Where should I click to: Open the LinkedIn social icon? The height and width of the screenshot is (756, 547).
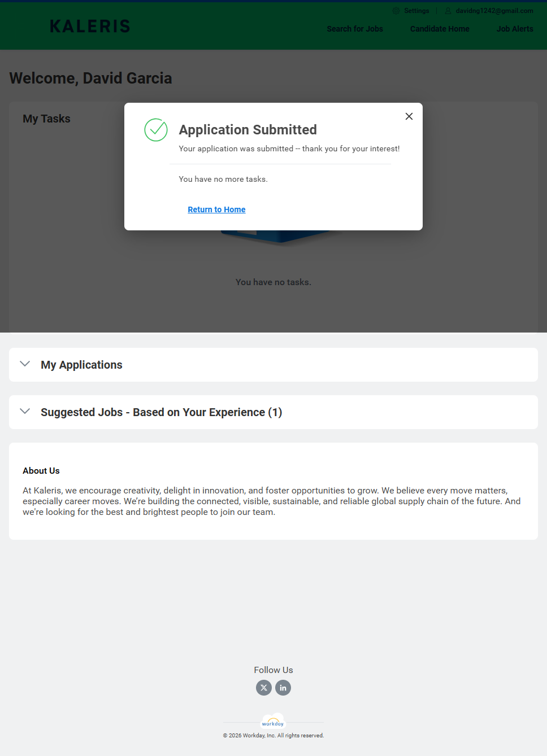pyautogui.click(x=283, y=688)
